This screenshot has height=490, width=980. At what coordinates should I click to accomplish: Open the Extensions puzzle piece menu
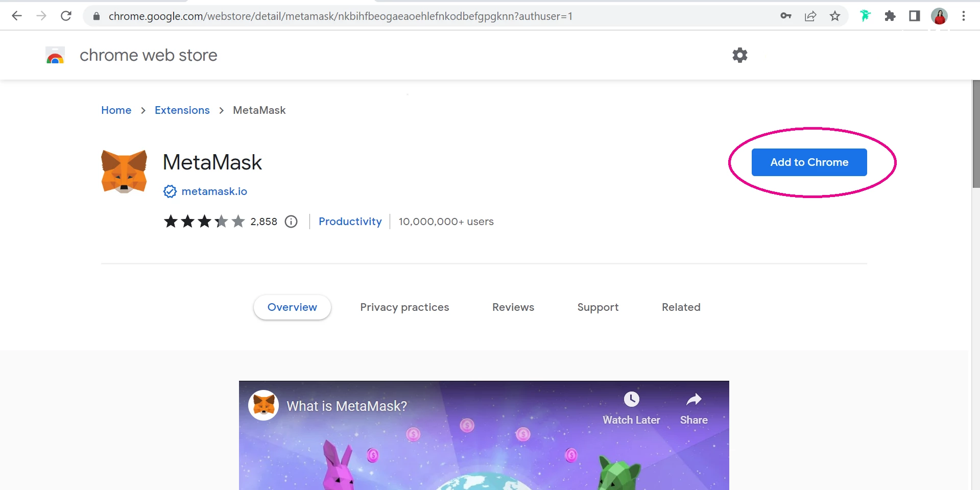point(890,16)
